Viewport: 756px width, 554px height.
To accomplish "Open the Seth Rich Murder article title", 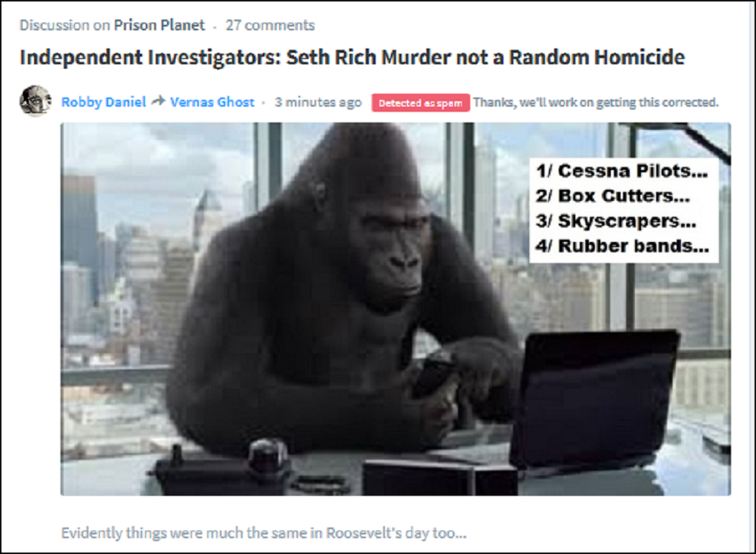I will point(352,57).
